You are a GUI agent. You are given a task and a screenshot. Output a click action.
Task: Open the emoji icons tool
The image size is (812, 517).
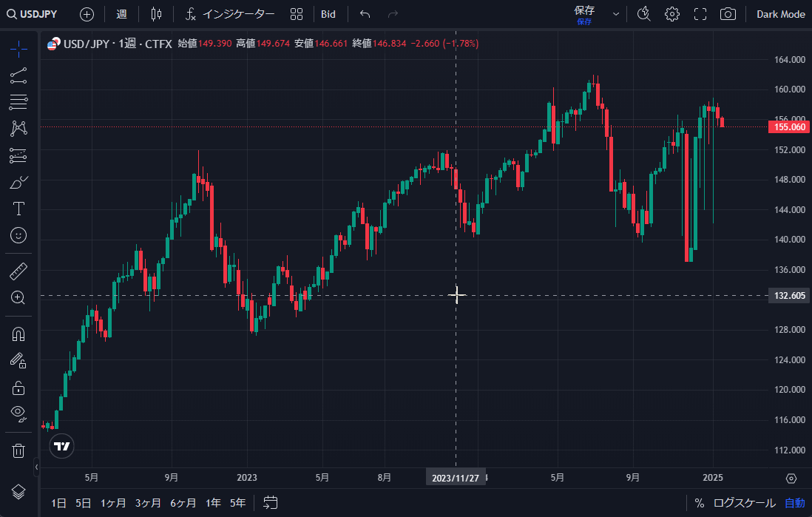tap(18, 235)
